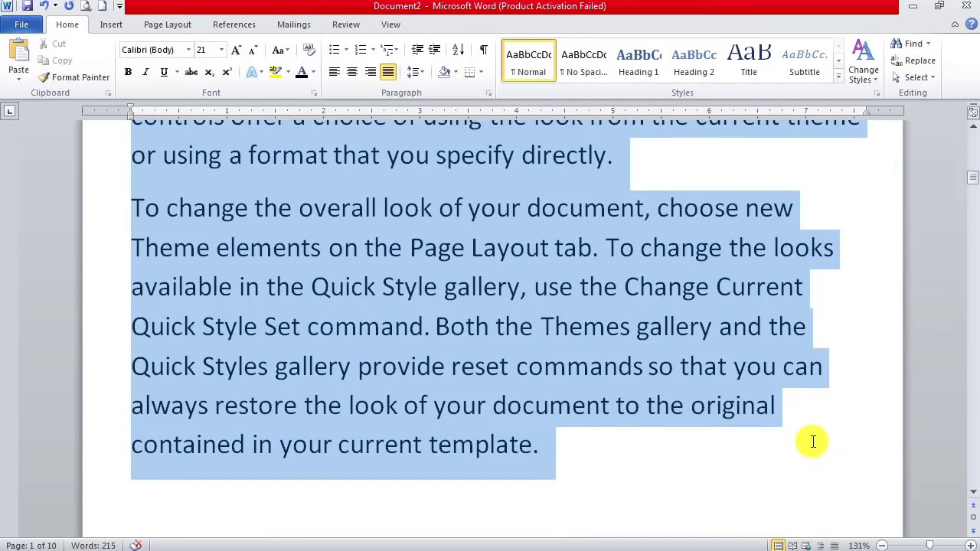Screen dimensions: 980x551
Task: Clear formatting icon in Font group
Action: tap(309, 50)
